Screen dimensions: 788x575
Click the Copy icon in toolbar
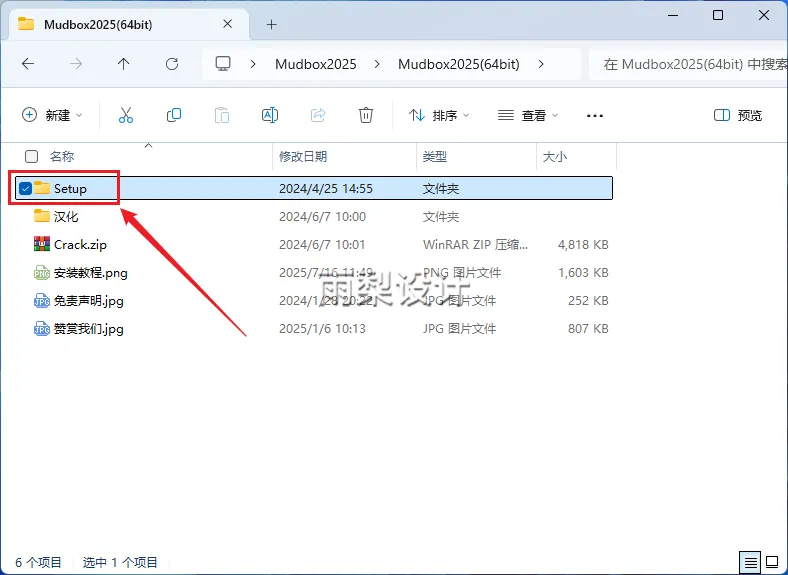(x=174, y=115)
